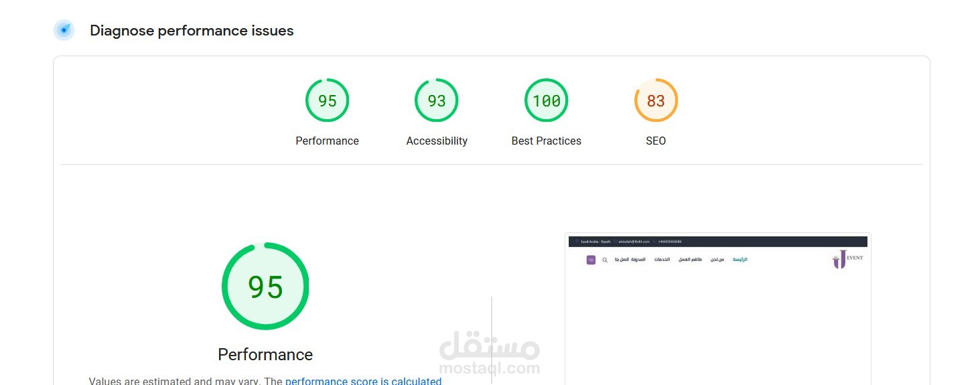Open the 'performance score is calculated' link
This screenshot has width=980, height=385.
tap(363, 381)
